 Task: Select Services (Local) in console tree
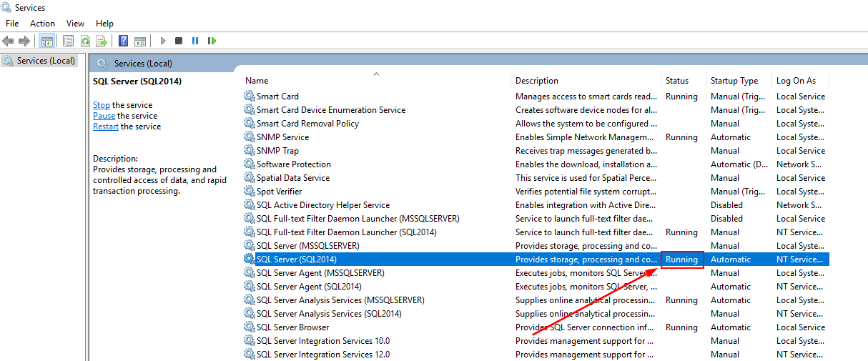[39, 61]
